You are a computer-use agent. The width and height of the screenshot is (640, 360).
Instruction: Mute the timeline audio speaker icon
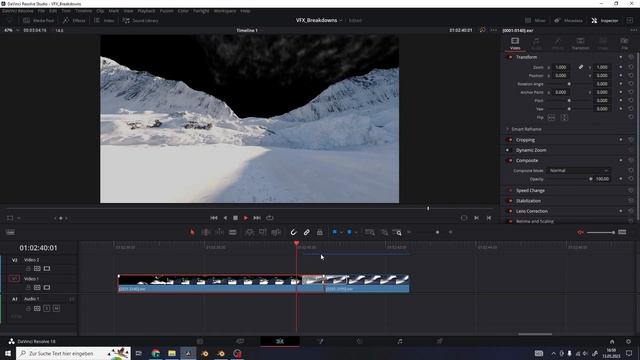tap(580, 232)
